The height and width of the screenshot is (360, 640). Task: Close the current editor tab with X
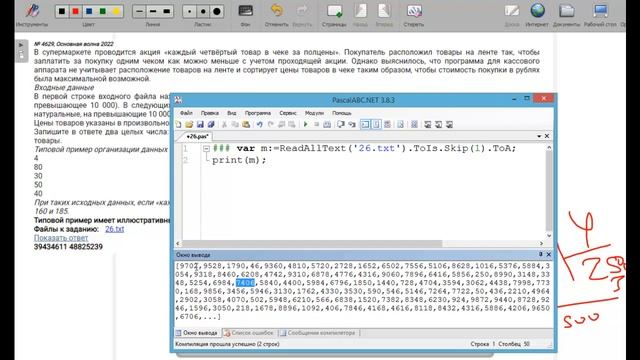coord(547,136)
